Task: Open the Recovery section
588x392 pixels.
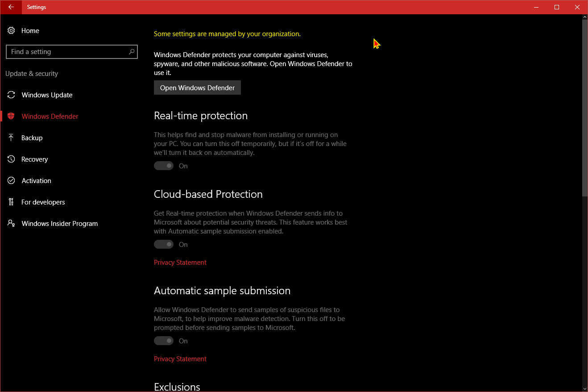Action: (34, 159)
